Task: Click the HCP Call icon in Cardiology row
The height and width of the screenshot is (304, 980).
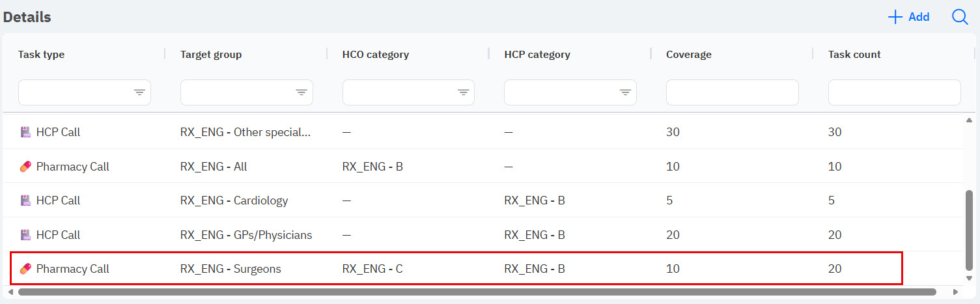Action: 25,200
